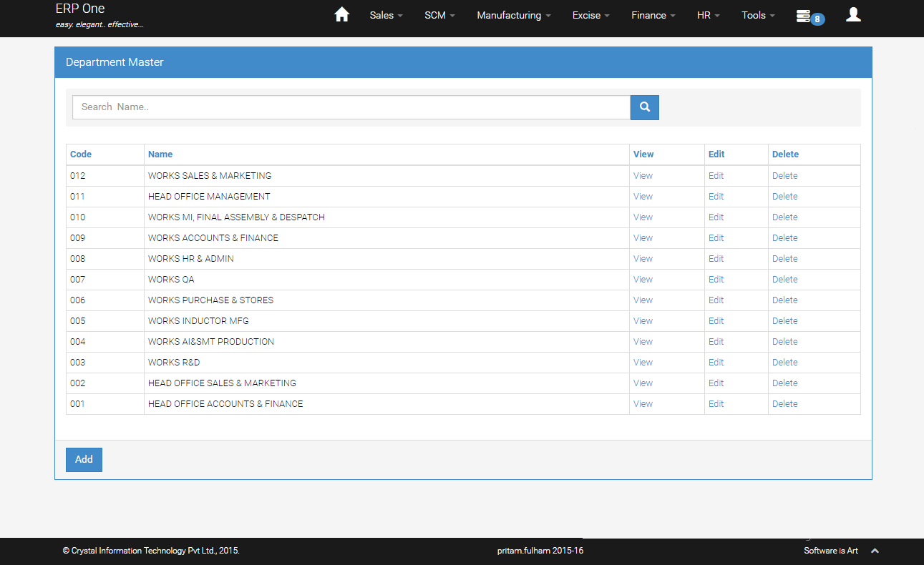Screen dimensions: 924x565
Task: Expand the Sales dropdown menu
Action: 386,15
